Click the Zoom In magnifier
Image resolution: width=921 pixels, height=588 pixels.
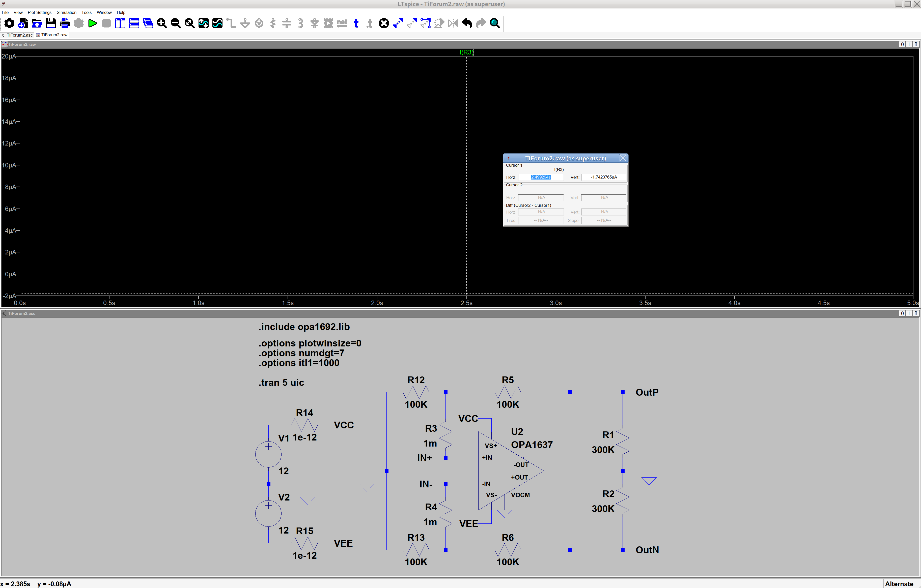coord(162,23)
